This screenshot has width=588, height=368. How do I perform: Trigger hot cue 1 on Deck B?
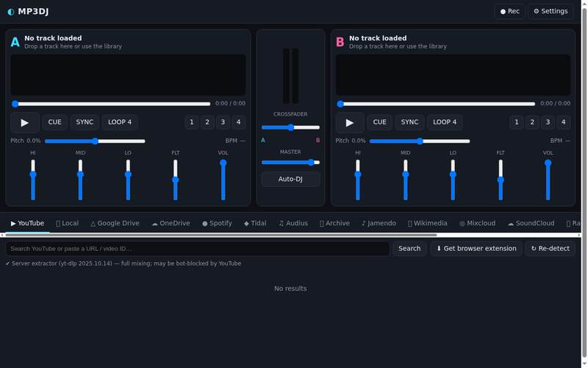click(x=517, y=122)
